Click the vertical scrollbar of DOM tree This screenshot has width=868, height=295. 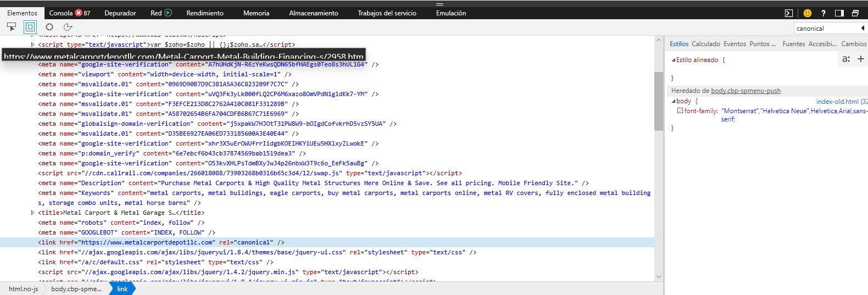tap(659, 101)
